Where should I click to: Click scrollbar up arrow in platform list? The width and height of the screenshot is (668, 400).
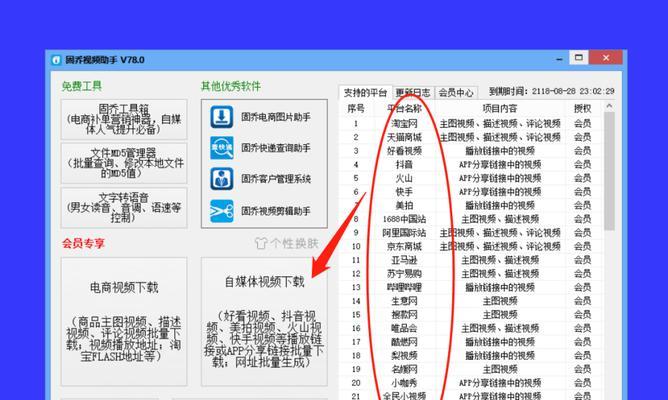pyautogui.click(x=609, y=106)
